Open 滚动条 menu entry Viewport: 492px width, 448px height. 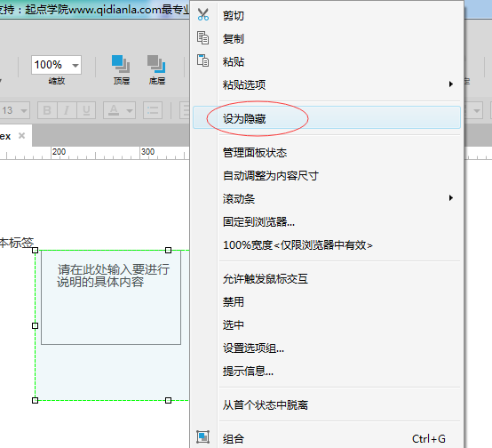point(327,198)
